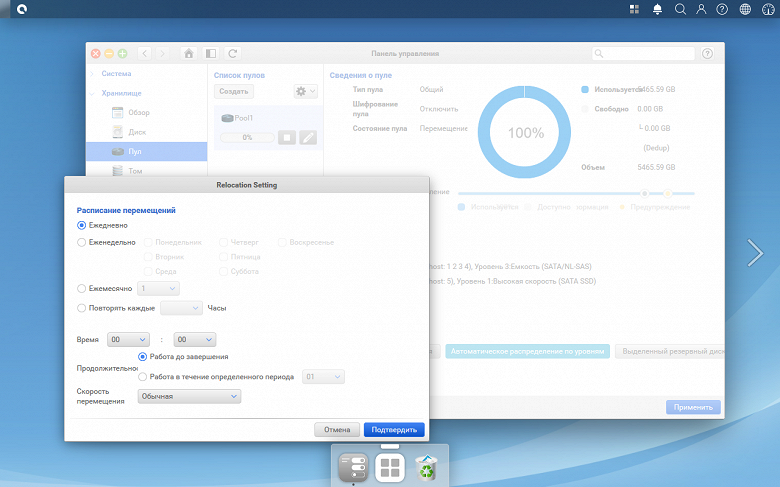The height and width of the screenshot is (487, 780).
Task: Click the search magnifier in top bar
Action: tap(680, 9)
